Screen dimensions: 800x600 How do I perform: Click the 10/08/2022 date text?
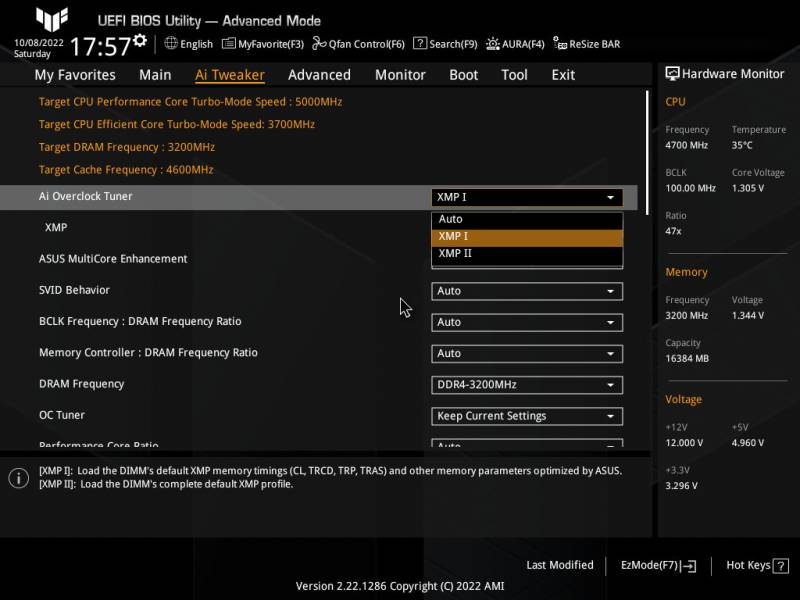[39, 42]
